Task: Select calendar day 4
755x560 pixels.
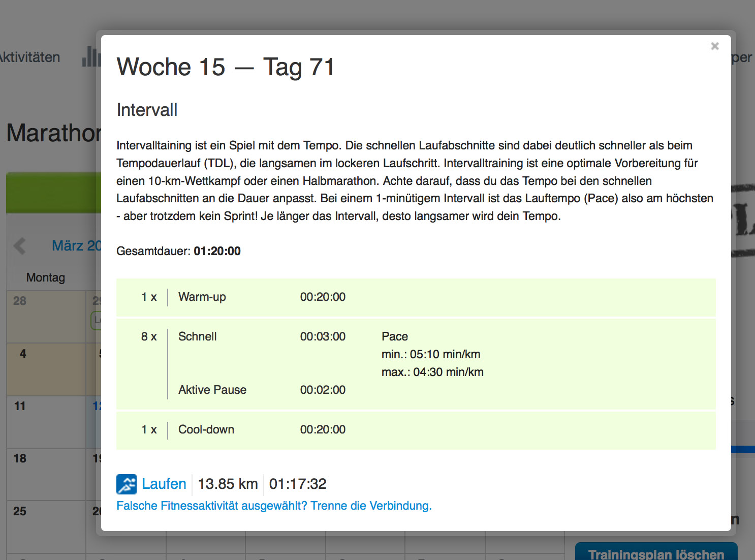Action: point(23,354)
